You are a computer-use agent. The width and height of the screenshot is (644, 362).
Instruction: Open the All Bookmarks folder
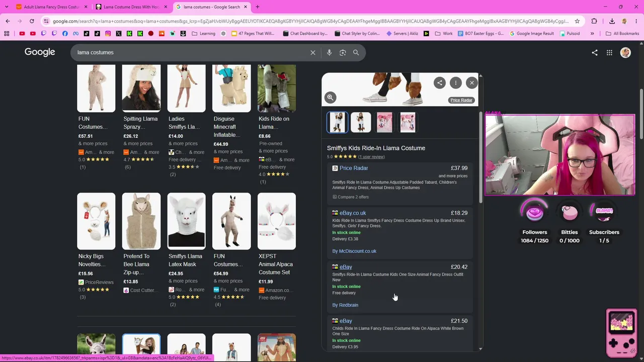(622, 34)
